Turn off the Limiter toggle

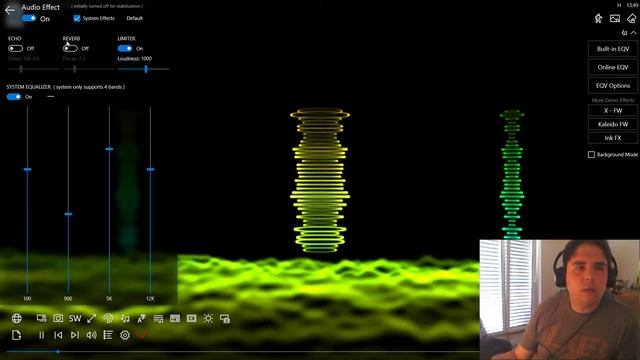124,48
